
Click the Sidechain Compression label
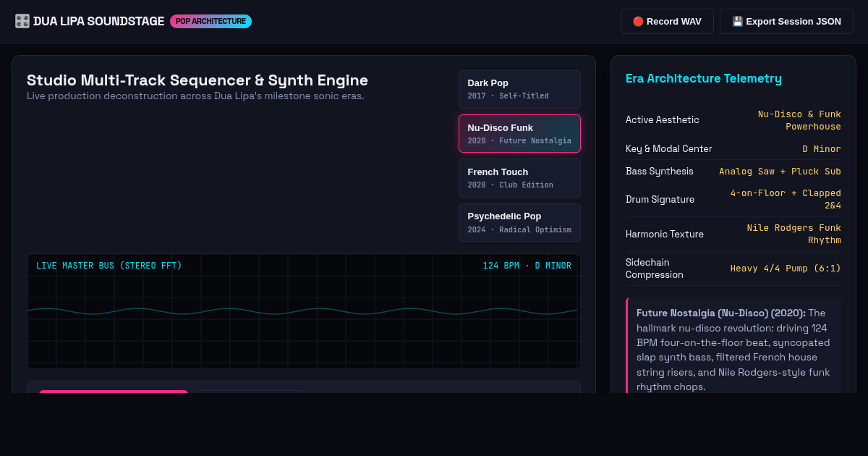(655, 269)
